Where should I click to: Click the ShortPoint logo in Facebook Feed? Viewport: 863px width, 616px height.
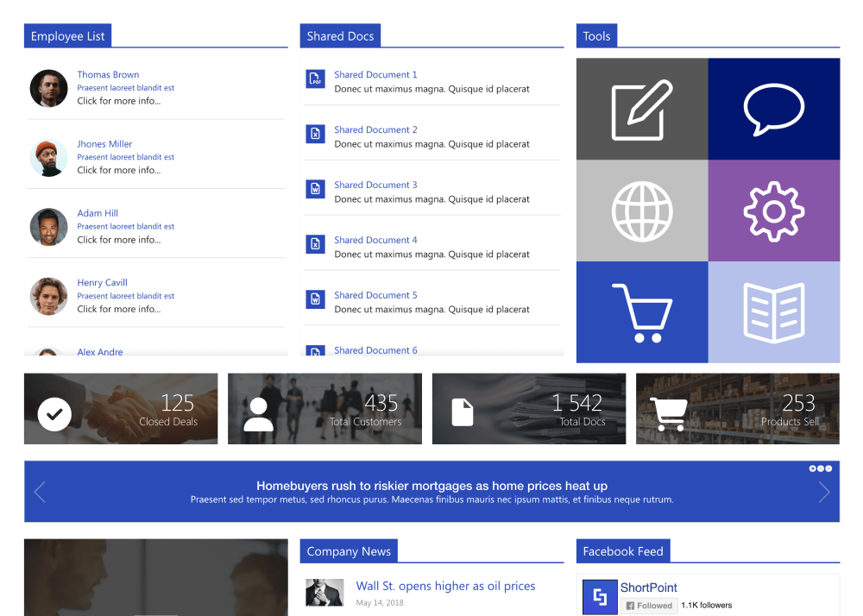pos(600,597)
